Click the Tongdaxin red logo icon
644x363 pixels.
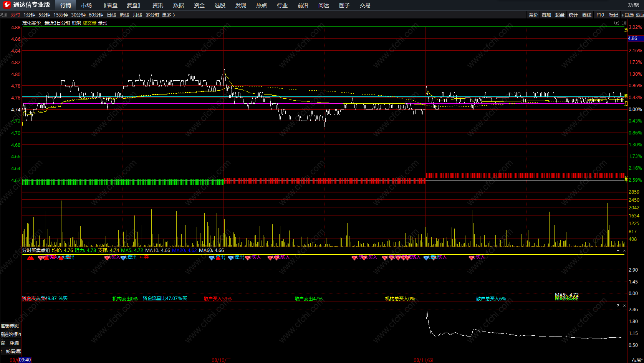(x=7, y=5)
